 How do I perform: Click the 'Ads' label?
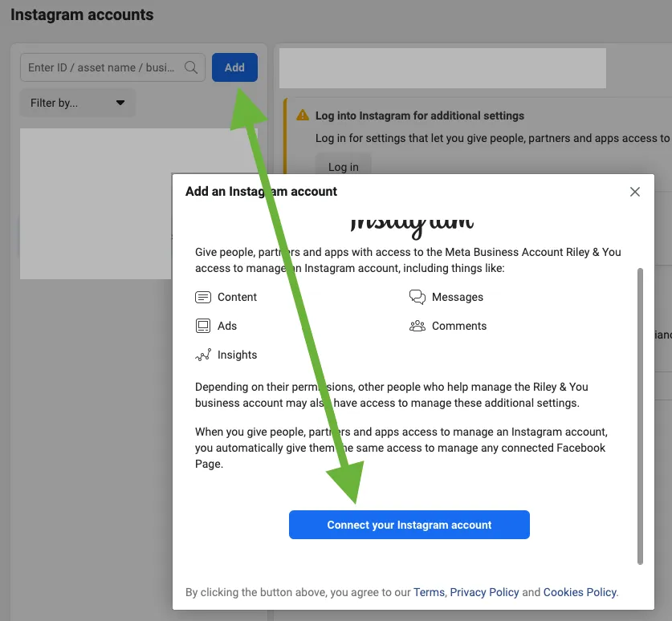click(x=226, y=326)
